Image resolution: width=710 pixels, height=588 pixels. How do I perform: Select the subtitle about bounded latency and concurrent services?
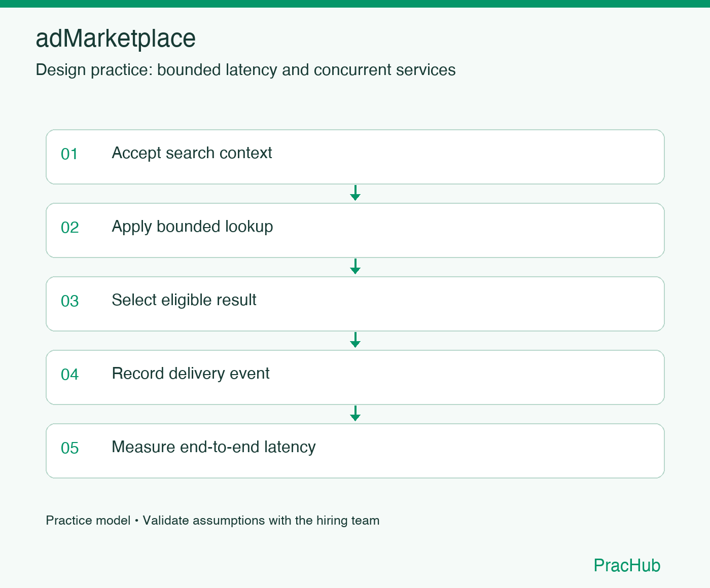click(245, 69)
